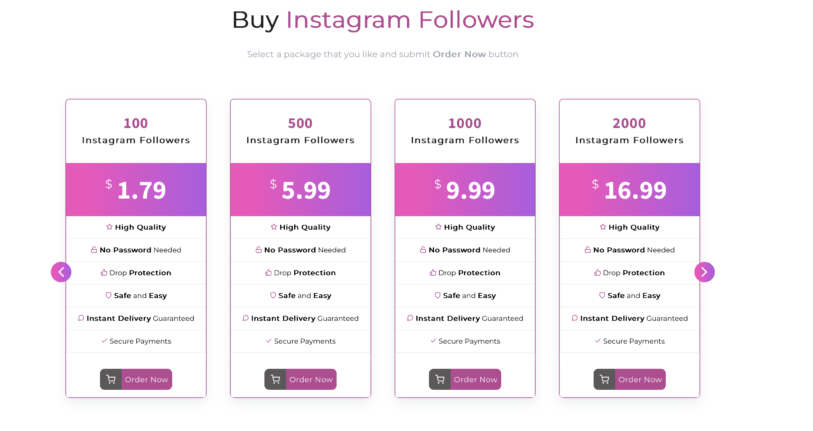Advance carousel with right arrow
The height and width of the screenshot is (431, 813).
pos(704,272)
